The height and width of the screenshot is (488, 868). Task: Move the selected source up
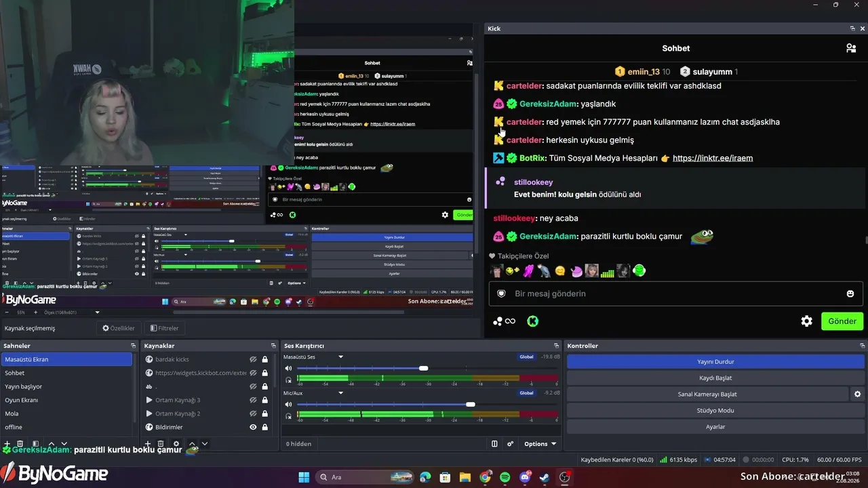click(192, 444)
